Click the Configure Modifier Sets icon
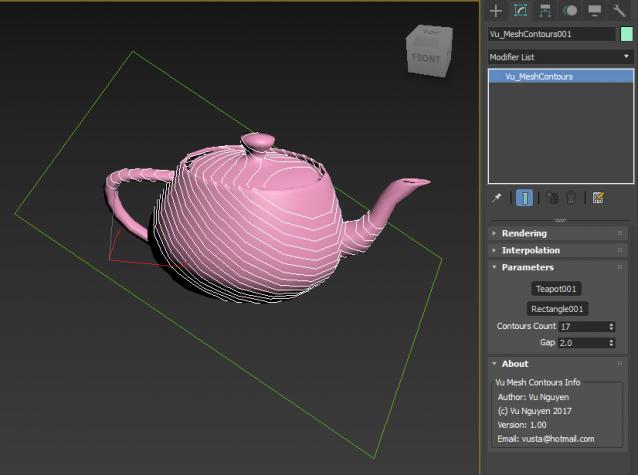The image size is (638, 475). click(598, 198)
